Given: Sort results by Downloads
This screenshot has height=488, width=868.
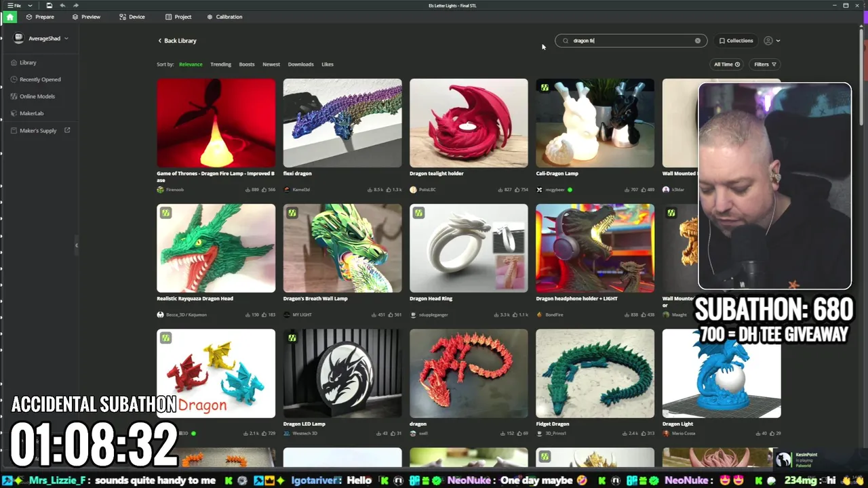Looking at the screenshot, I should [300, 64].
